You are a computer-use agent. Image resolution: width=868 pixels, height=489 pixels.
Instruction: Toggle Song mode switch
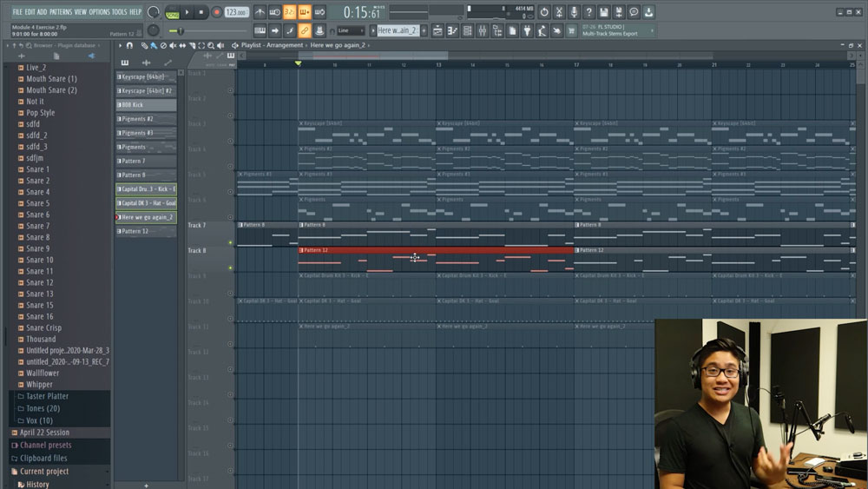(171, 14)
